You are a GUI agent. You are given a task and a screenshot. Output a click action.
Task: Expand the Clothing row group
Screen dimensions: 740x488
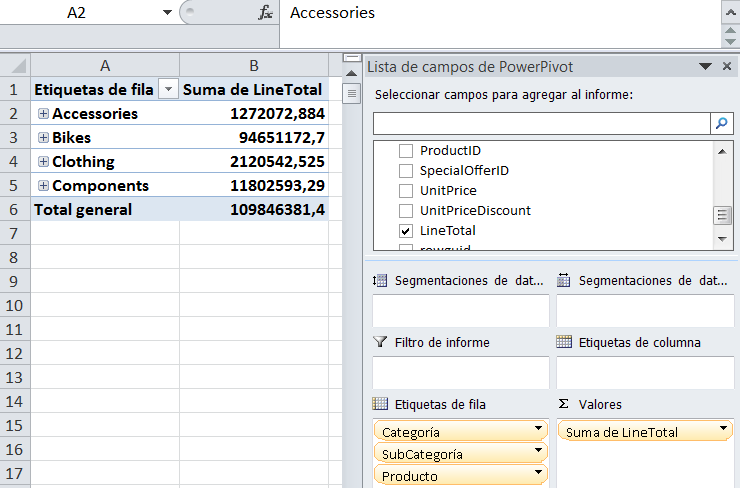(x=43, y=162)
